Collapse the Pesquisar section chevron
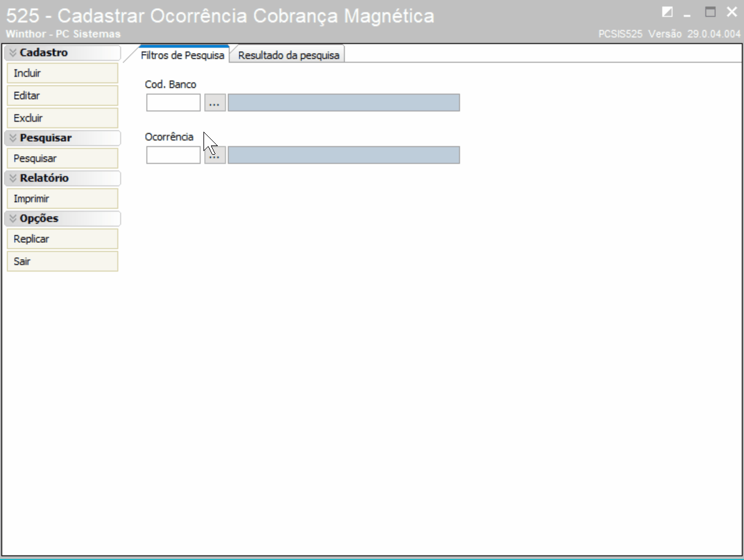This screenshot has width=744, height=560. [13, 138]
